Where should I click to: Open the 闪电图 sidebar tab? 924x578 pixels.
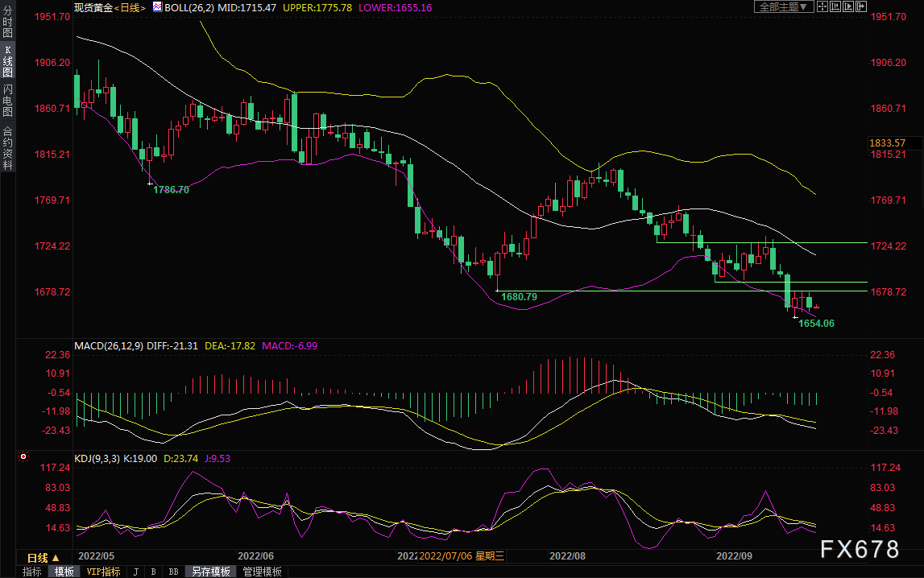click(x=8, y=100)
